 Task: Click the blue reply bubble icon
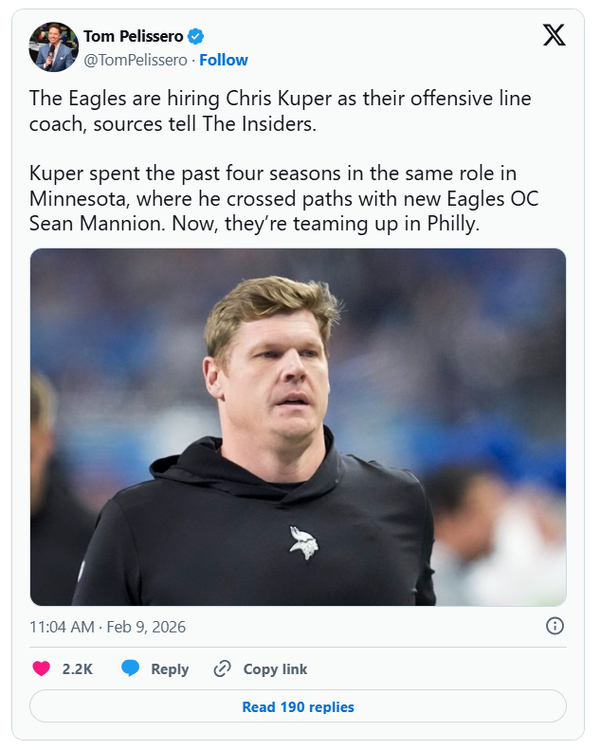130,669
